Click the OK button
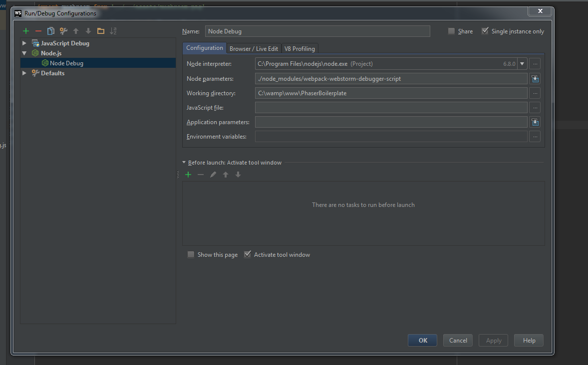 tap(423, 340)
